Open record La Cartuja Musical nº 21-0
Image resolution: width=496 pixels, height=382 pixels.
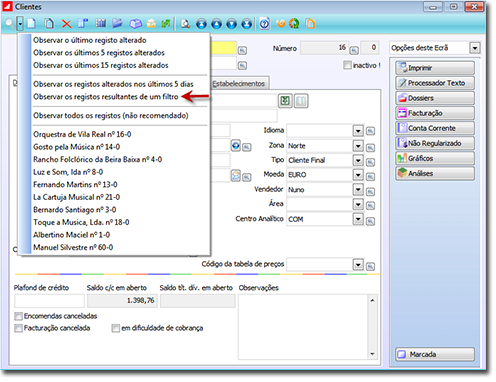[76, 197]
